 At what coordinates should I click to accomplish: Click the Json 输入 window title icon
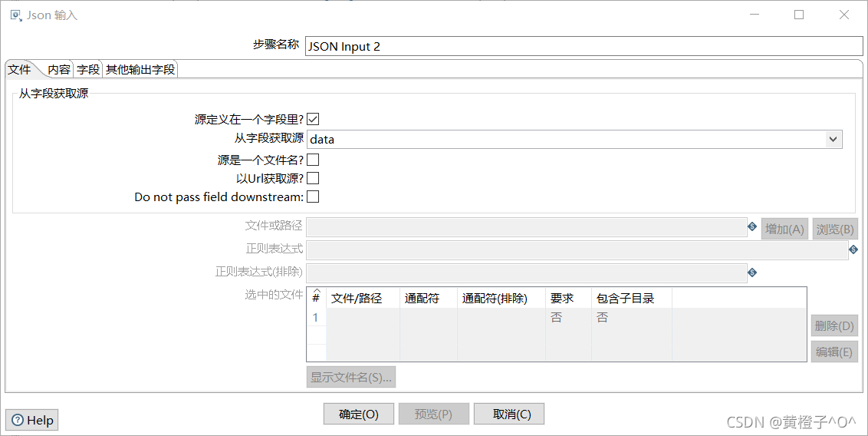pyautogui.click(x=16, y=15)
